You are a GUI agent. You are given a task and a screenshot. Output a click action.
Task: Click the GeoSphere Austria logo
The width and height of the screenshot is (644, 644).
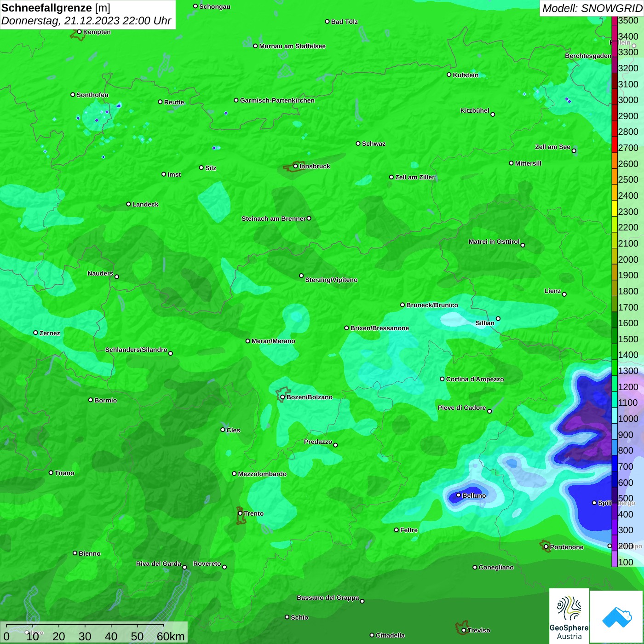569,616
